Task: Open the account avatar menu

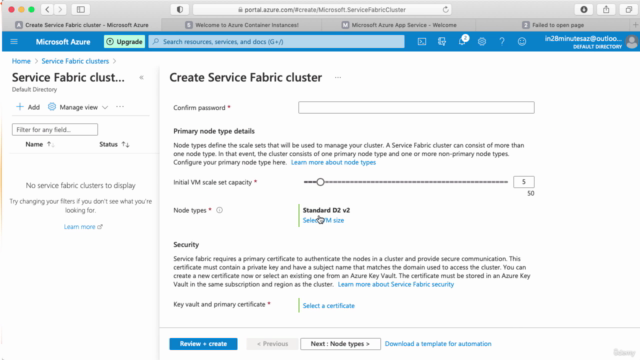Action: 631,42
